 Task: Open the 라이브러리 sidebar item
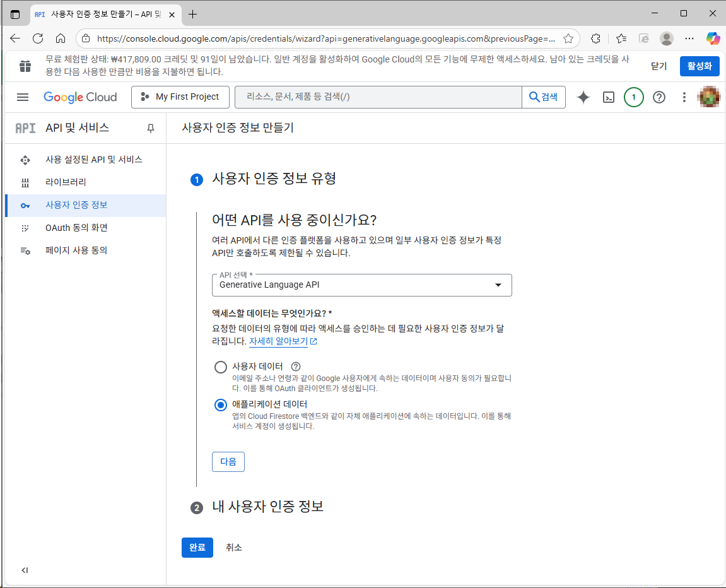click(86, 182)
